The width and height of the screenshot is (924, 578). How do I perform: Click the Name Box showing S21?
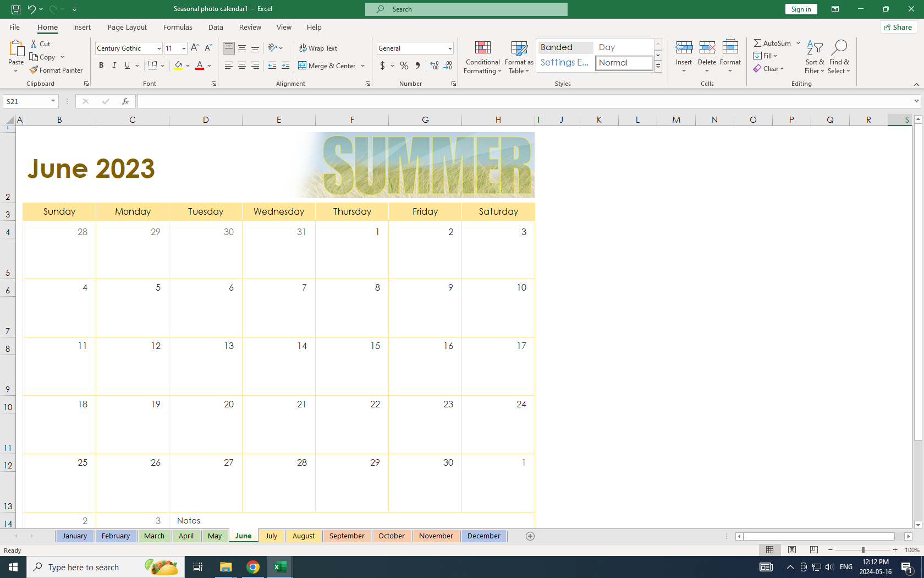click(x=26, y=101)
